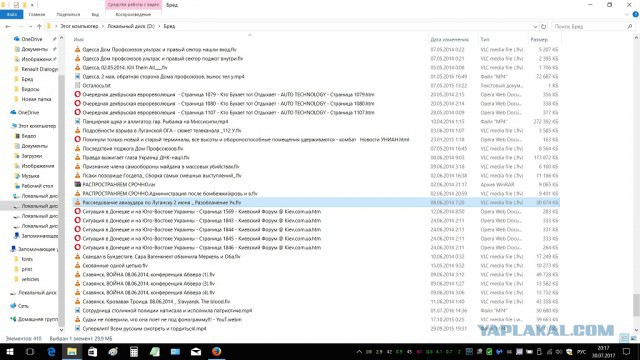Go back with the left arrow navigation button
This screenshot has height=360, width=640.
click(x=8, y=26)
